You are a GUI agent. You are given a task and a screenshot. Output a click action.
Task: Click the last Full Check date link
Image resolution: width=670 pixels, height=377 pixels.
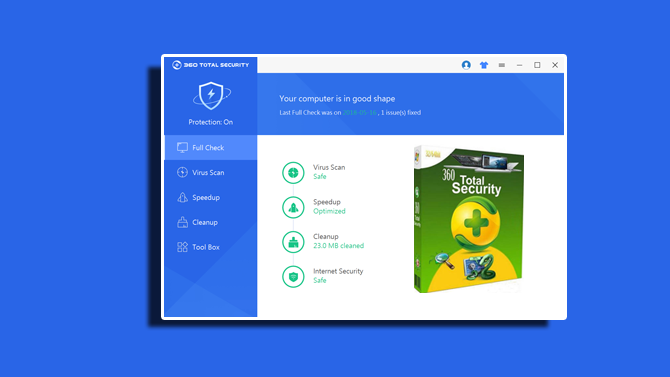click(359, 112)
